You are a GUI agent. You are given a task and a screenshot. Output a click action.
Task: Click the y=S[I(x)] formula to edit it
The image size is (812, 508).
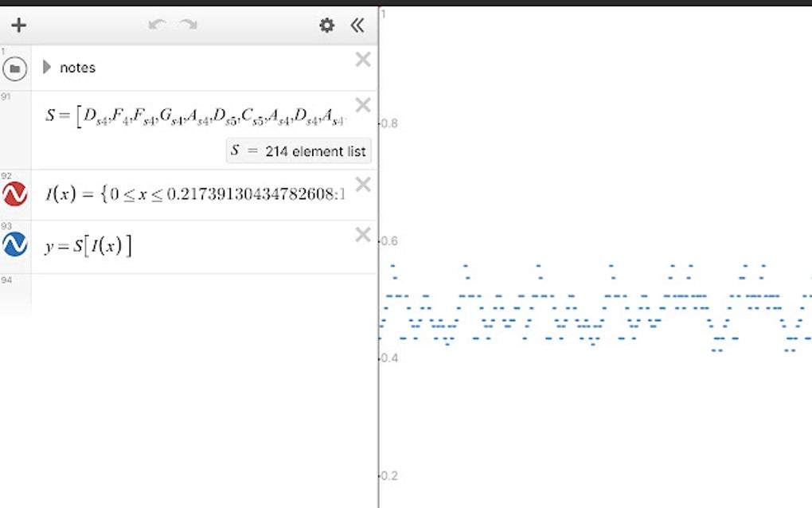(88, 244)
